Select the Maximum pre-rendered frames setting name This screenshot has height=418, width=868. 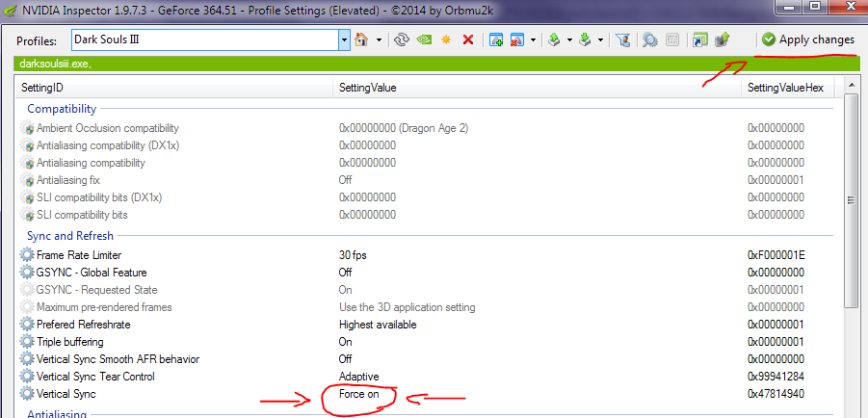pyautogui.click(x=104, y=307)
